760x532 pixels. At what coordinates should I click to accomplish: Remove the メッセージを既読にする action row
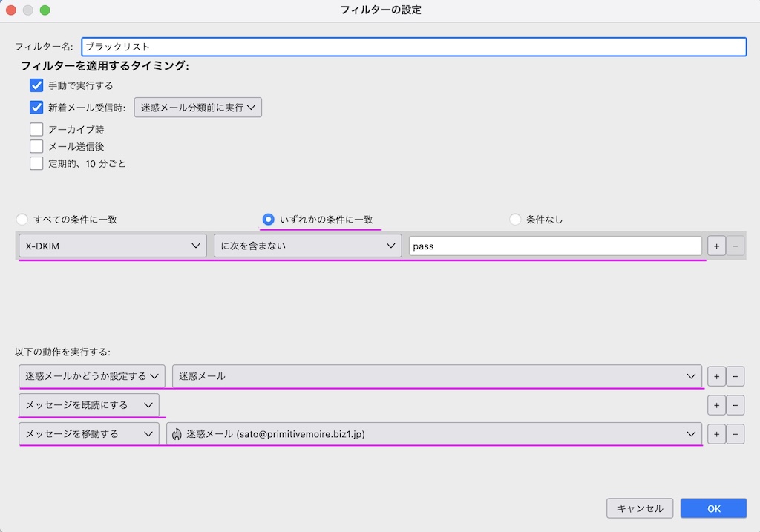pyautogui.click(x=735, y=405)
